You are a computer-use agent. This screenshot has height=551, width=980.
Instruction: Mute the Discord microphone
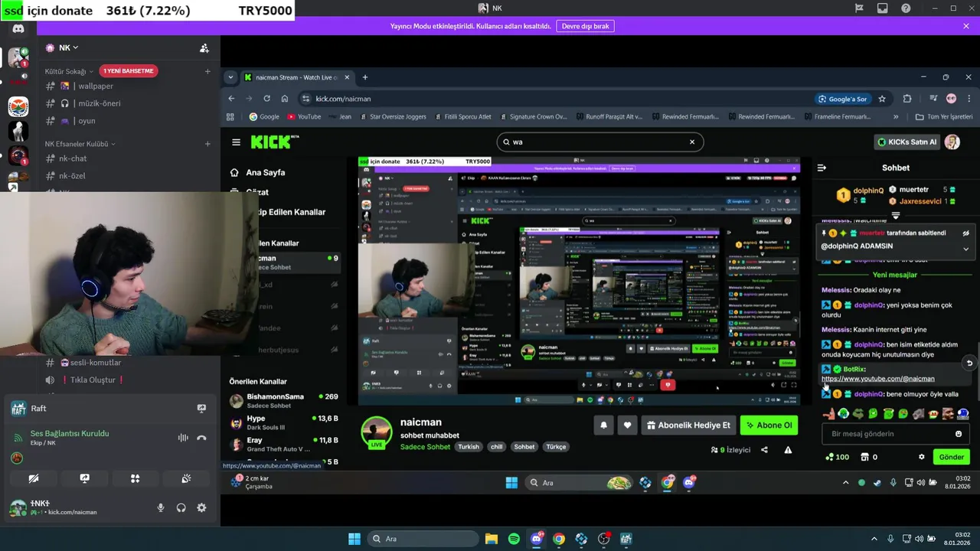tap(161, 507)
